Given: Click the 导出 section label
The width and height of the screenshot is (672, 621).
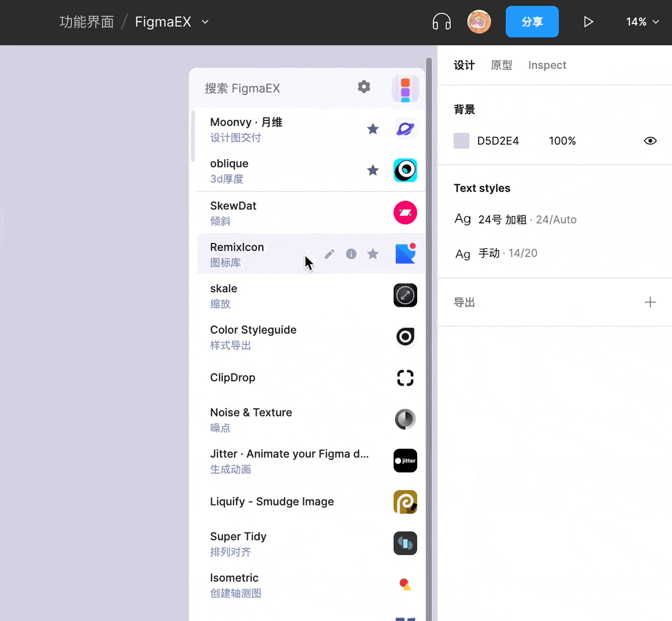Looking at the screenshot, I should pyautogui.click(x=464, y=302).
